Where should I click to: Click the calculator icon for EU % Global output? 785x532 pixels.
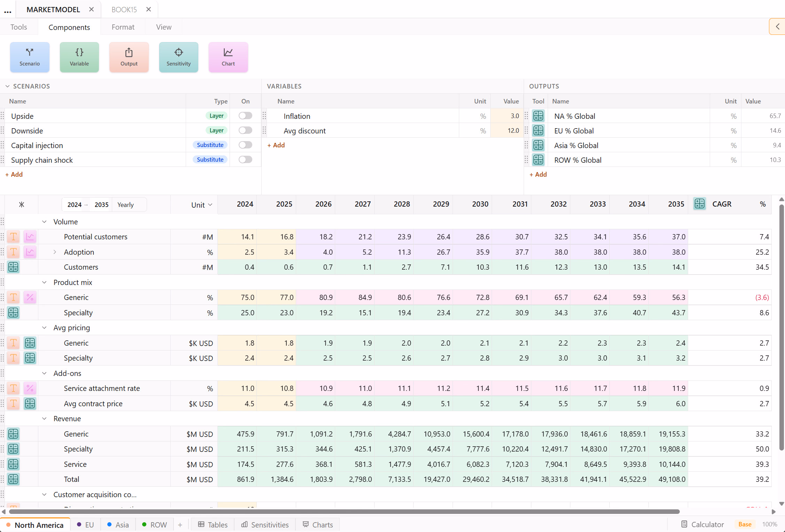(538, 130)
